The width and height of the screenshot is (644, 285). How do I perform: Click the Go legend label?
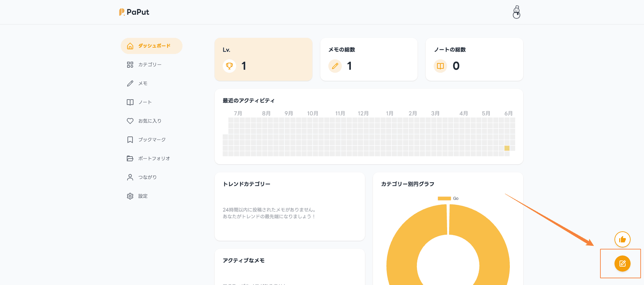(x=456, y=198)
